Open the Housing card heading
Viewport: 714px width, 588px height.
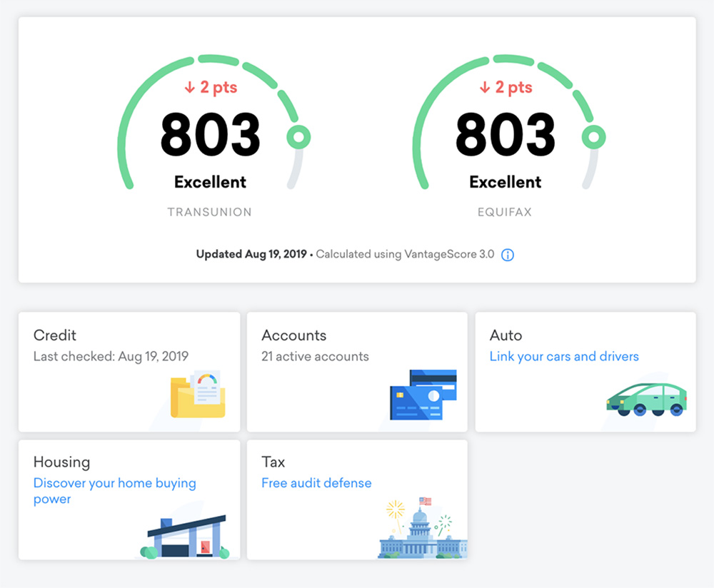coord(61,462)
